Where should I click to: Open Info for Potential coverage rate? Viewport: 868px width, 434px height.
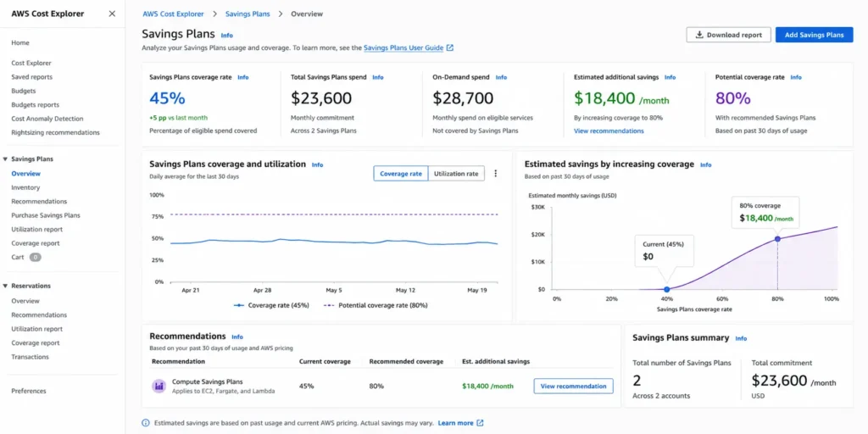tap(795, 77)
